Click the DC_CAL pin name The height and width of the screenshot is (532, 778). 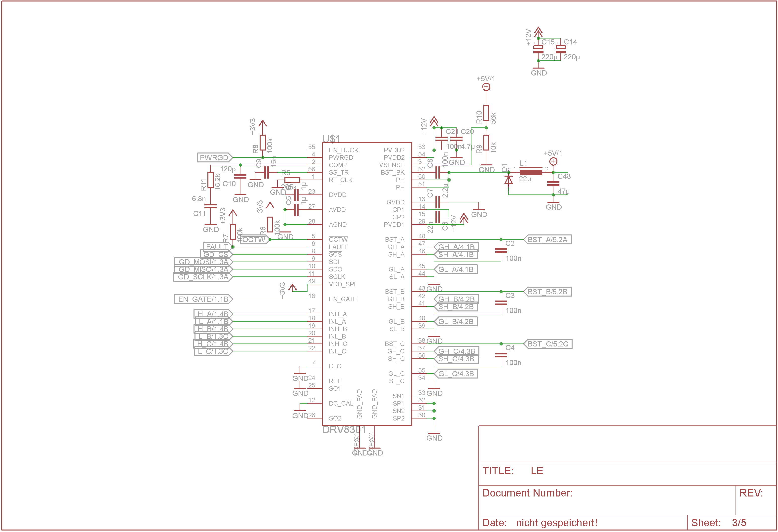(x=341, y=404)
